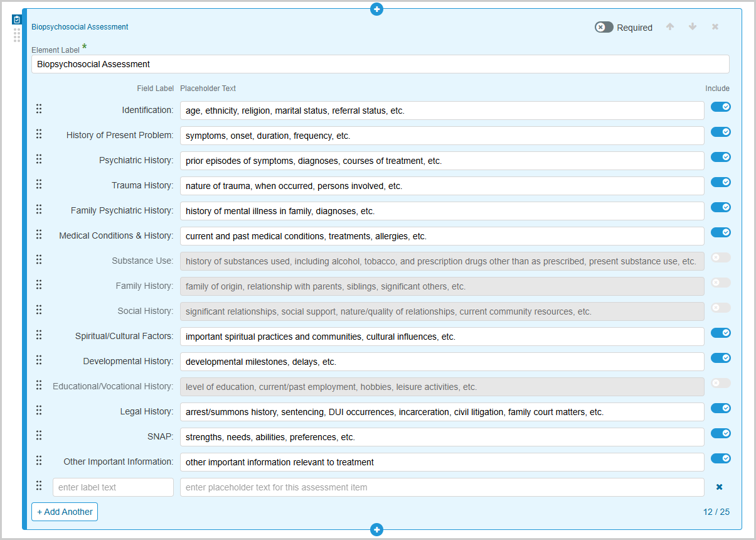Image resolution: width=756 pixels, height=540 pixels.
Task: Click Family Psychiatric History placeholder field
Action: [442, 211]
